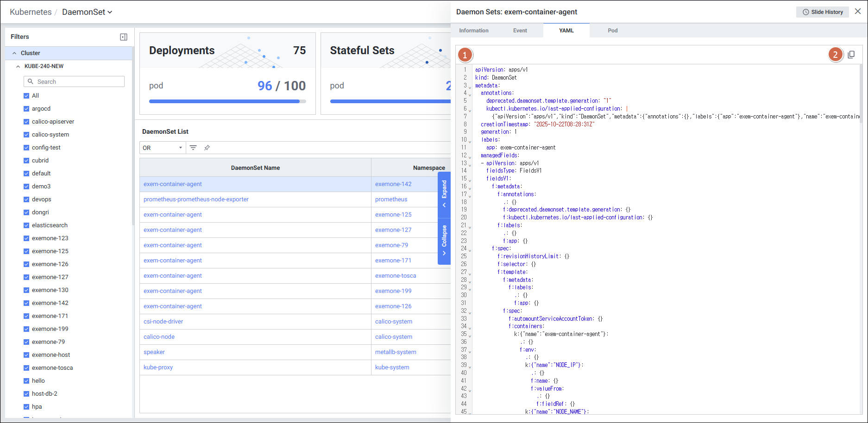This screenshot has width=868, height=423.
Task: Disable the elasticsearch namespace filter
Action: 26,225
